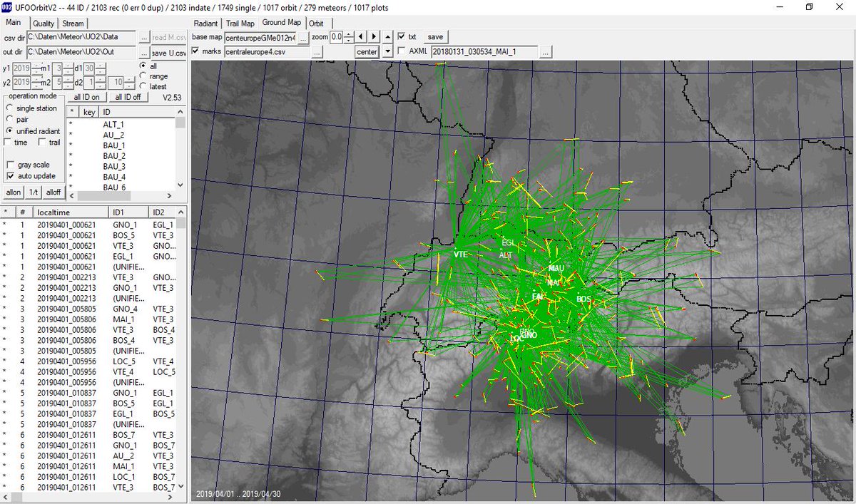
Task: Click the save U.csv button
Action: 168,53
